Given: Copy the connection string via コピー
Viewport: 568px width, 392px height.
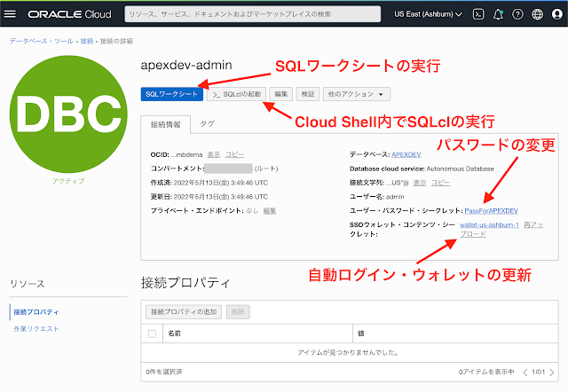Looking at the screenshot, I should pyautogui.click(x=440, y=183).
